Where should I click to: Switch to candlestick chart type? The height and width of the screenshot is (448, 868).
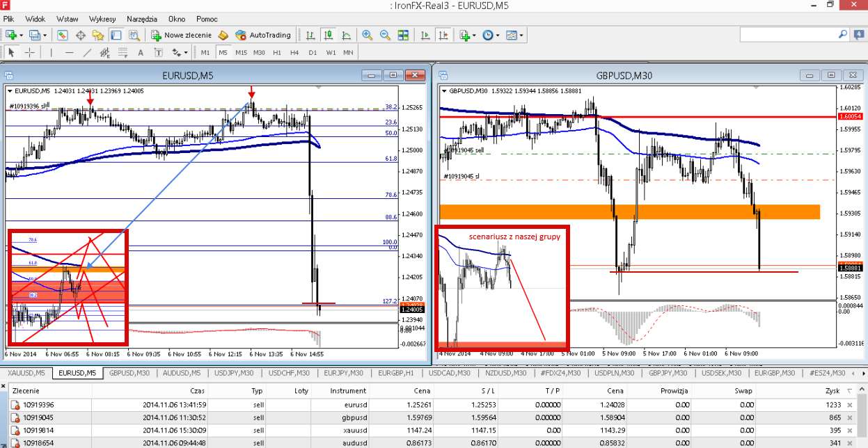tap(328, 35)
